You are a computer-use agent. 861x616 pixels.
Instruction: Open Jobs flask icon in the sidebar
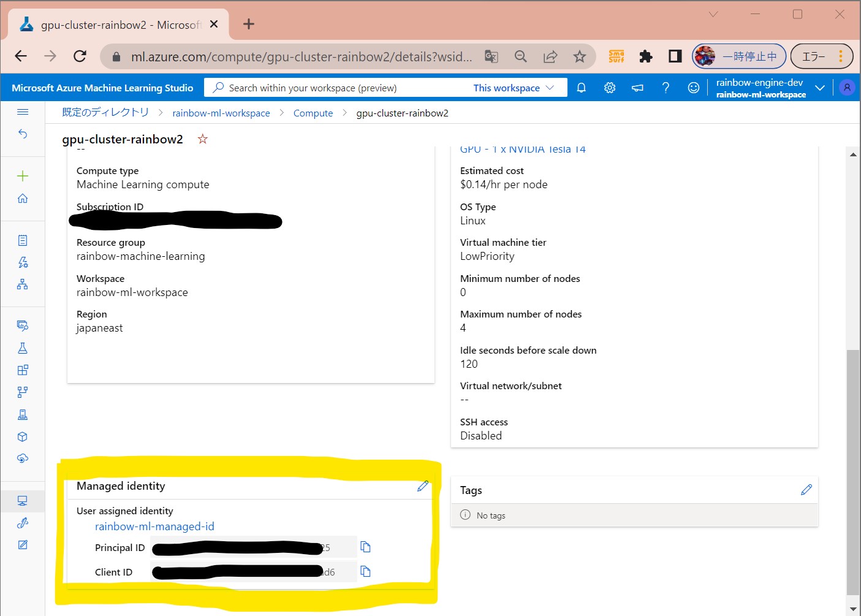tap(23, 348)
